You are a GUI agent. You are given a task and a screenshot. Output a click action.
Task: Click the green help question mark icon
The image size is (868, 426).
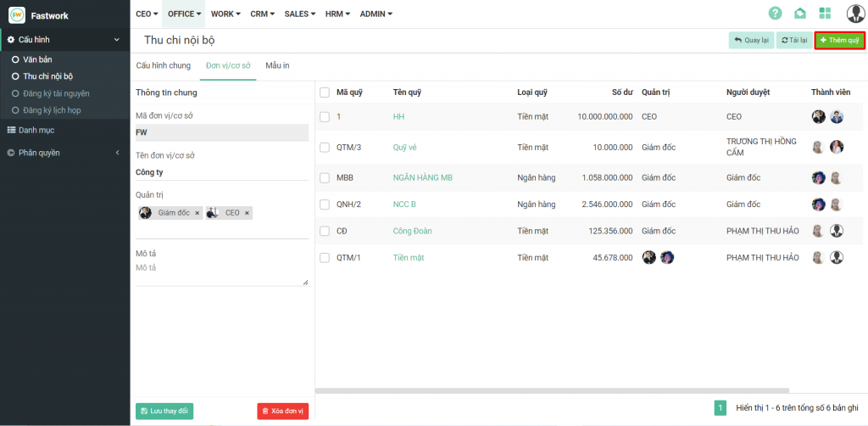775,14
